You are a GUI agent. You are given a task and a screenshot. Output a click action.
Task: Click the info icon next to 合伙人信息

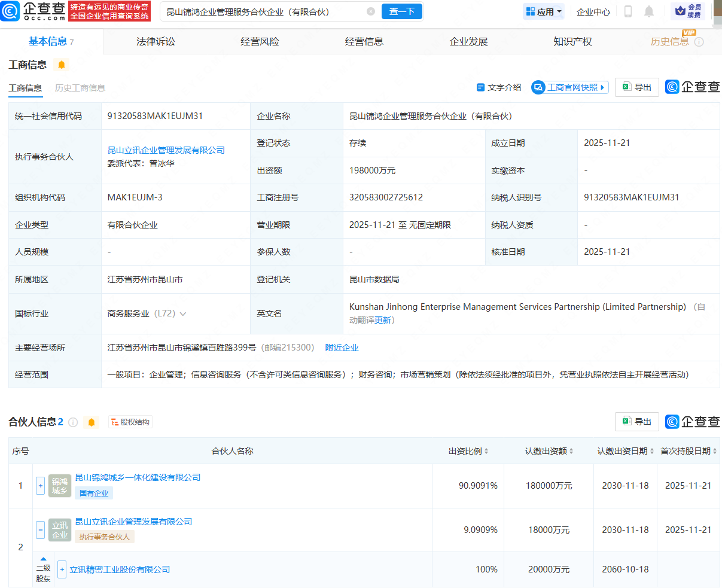[72, 422]
